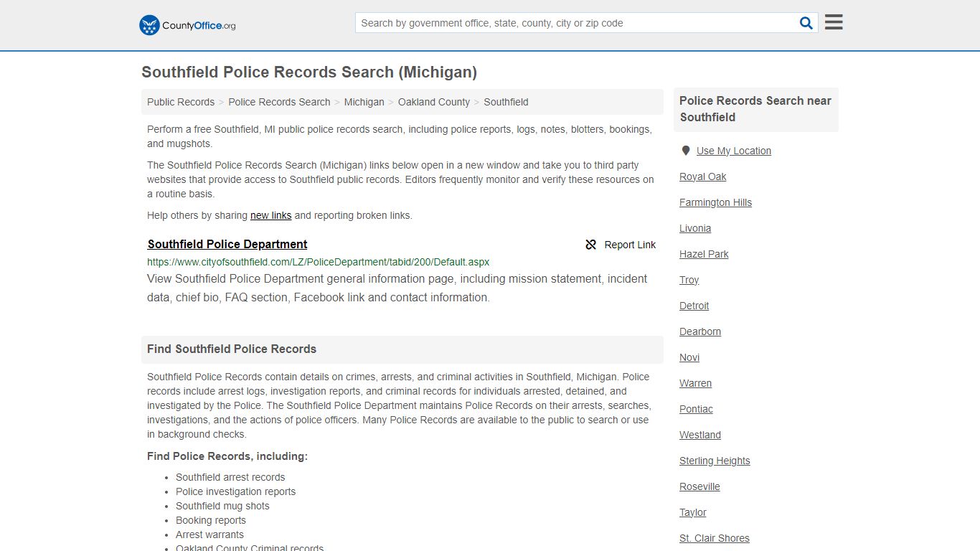The width and height of the screenshot is (980, 551).
Task: Click 'Booking reports' list item
Action: 211,520
